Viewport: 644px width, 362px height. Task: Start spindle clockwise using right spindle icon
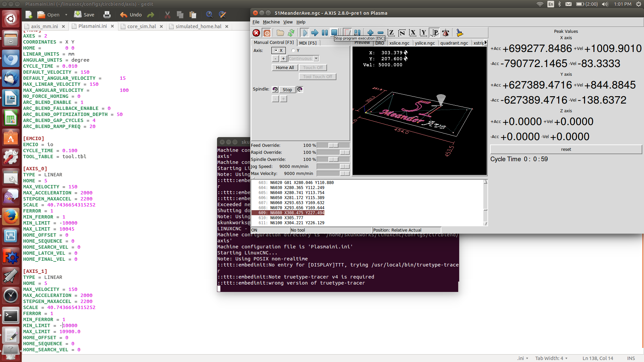tap(300, 89)
